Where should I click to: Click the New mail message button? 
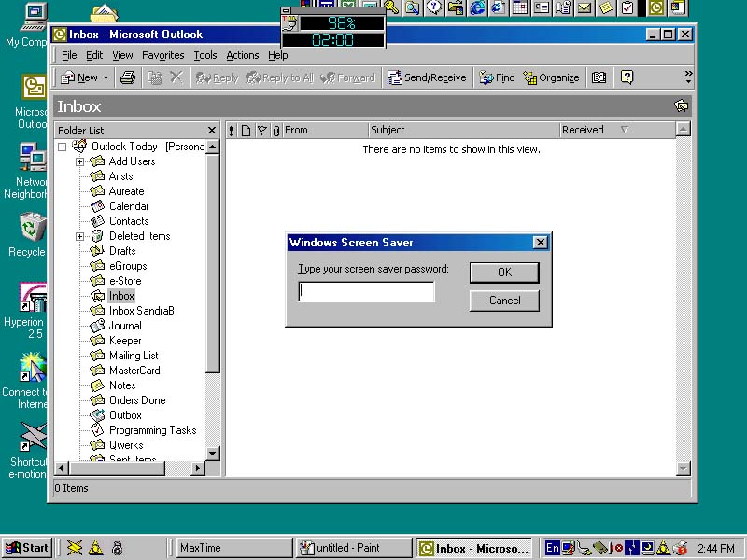point(79,77)
